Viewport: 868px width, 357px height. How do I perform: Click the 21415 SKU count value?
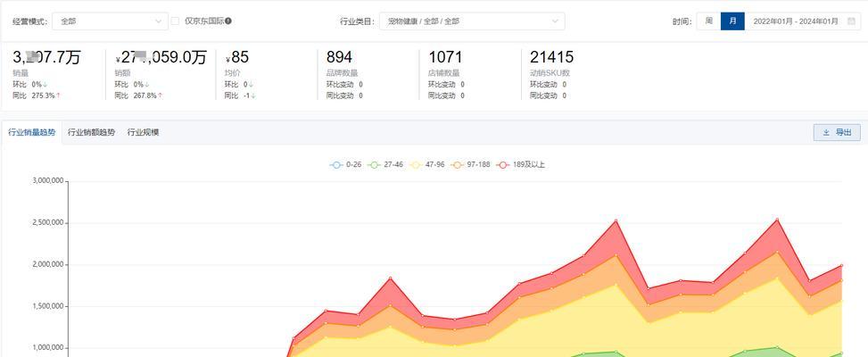pos(551,57)
